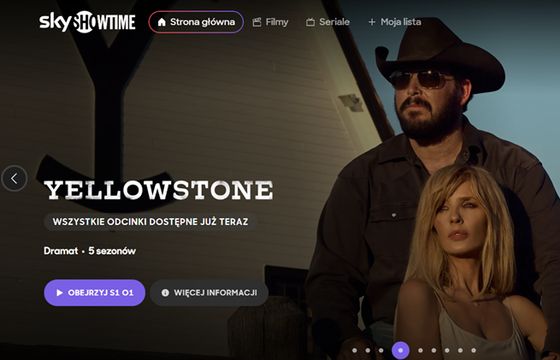Screen dimensions: 560x360
Task: Open the Strona główna home tab
Action: [196, 22]
